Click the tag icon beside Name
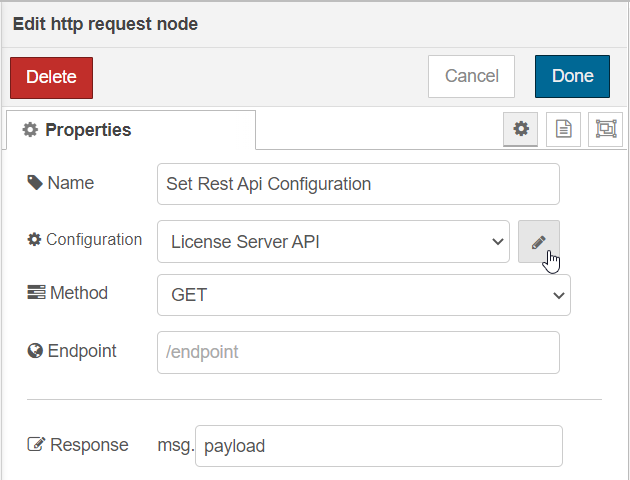 click(35, 183)
